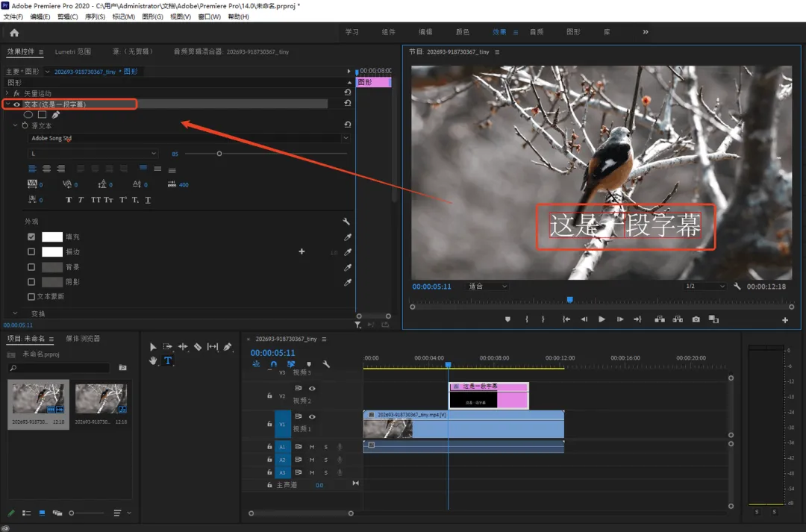Screen dimensions: 806x532
Task: Click the fill color eyedropper
Action: tap(347, 237)
